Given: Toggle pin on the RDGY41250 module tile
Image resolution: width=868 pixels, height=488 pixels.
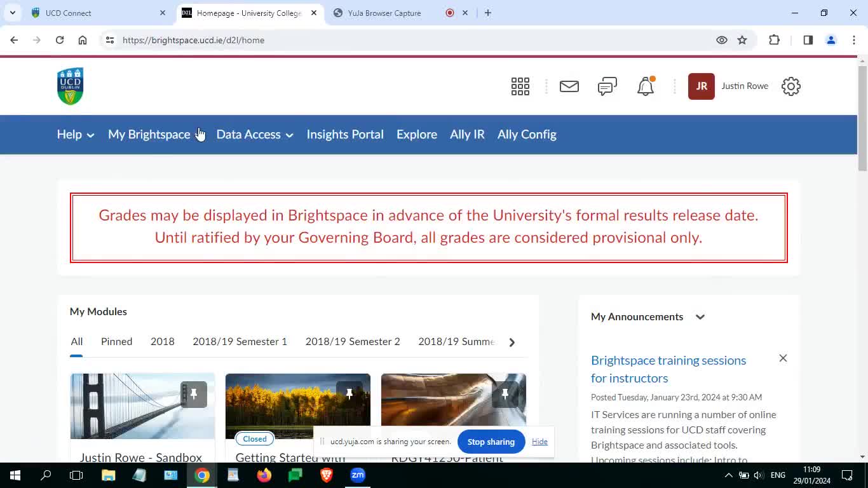Looking at the screenshot, I should pyautogui.click(x=505, y=395).
